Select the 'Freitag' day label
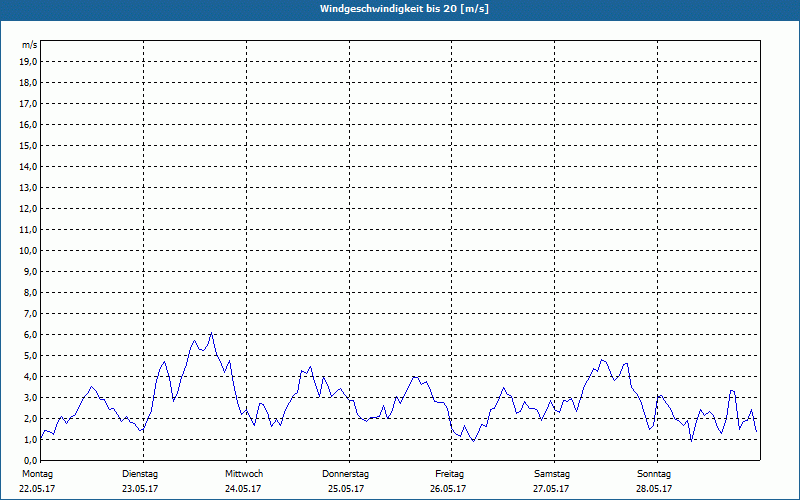 tap(449, 474)
